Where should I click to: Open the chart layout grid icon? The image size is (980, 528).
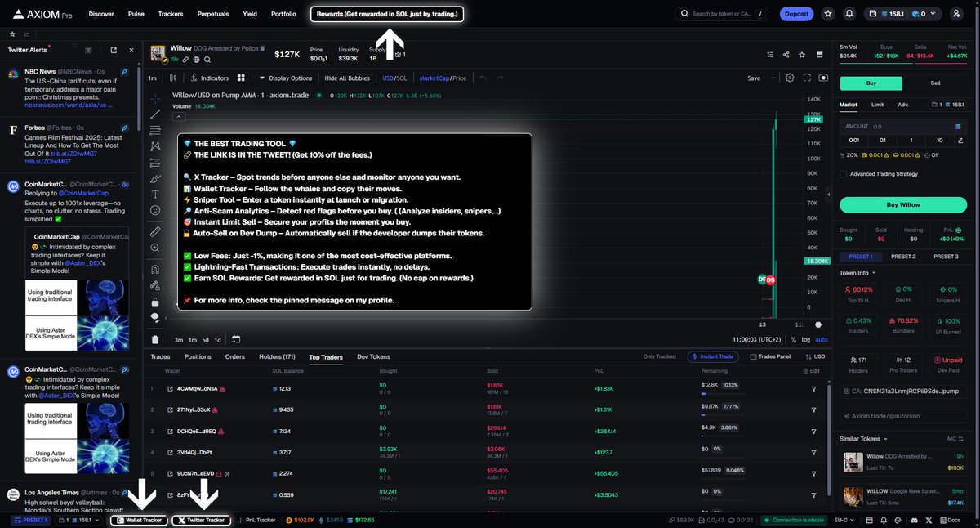(241, 78)
